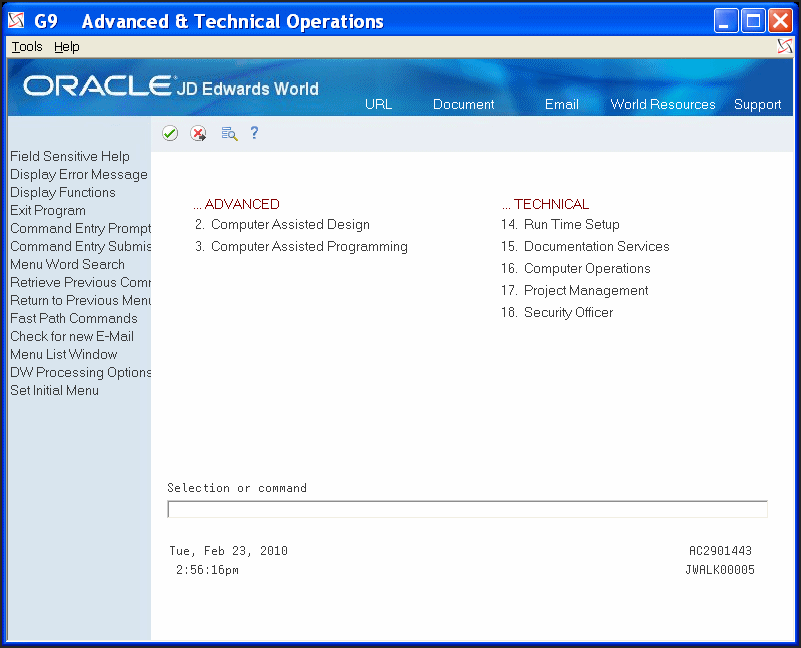This screenshot has width=801, height=648.
Task: Close the G9 window
Action: (x=781, y=21)
